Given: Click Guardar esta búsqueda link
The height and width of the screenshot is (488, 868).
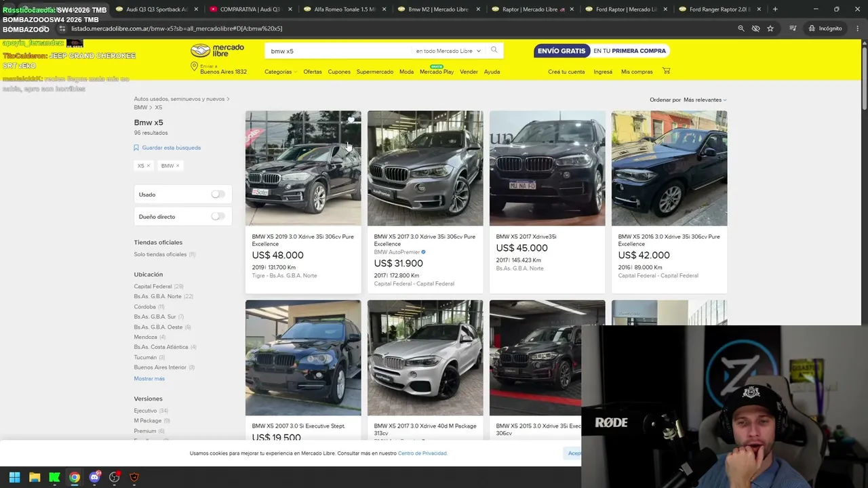Looking at the screenshot, I should click(172, 148).
